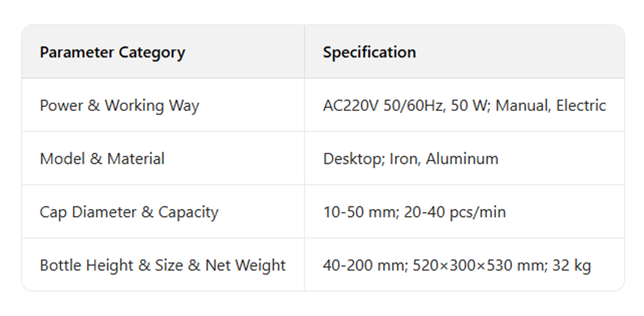Click the Manual, Electric working way text
The width and height of the screenshot is (644, 316).
551,106
